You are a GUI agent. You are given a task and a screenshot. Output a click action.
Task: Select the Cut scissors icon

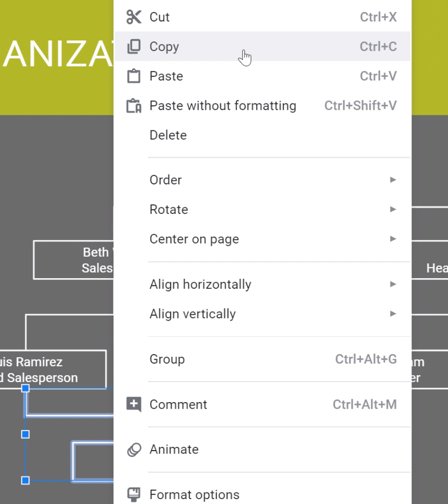point(133,16)
